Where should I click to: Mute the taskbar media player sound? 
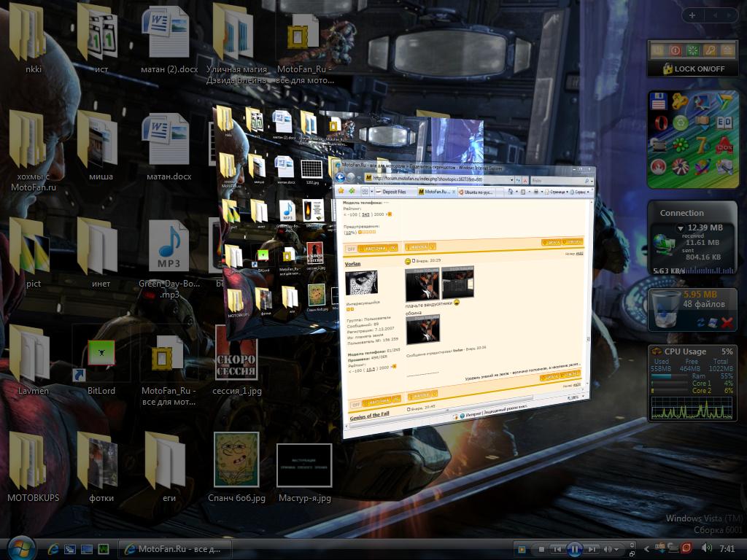pyautogui.click(x=608, y=549)
